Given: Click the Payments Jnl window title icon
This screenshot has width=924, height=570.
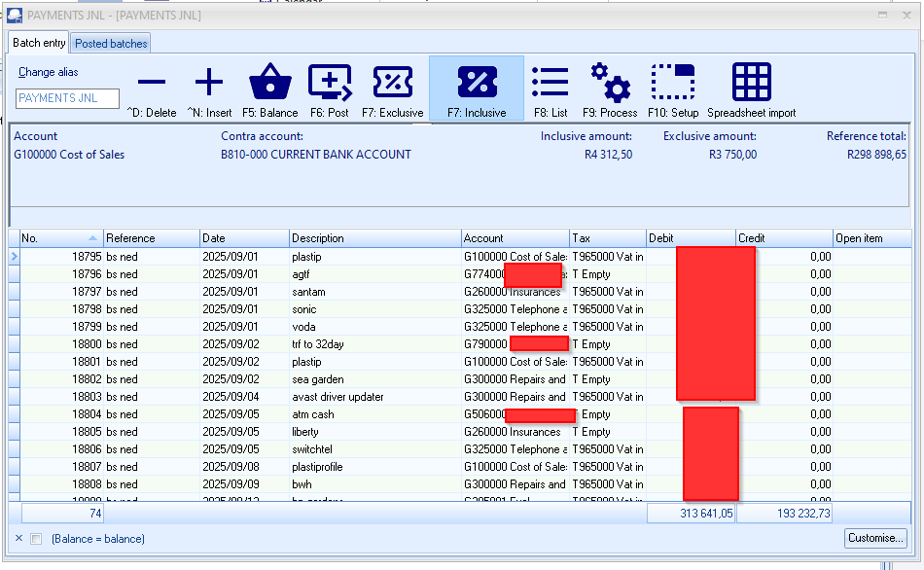Looking at the screenshot, I should [x=15, y=15].
